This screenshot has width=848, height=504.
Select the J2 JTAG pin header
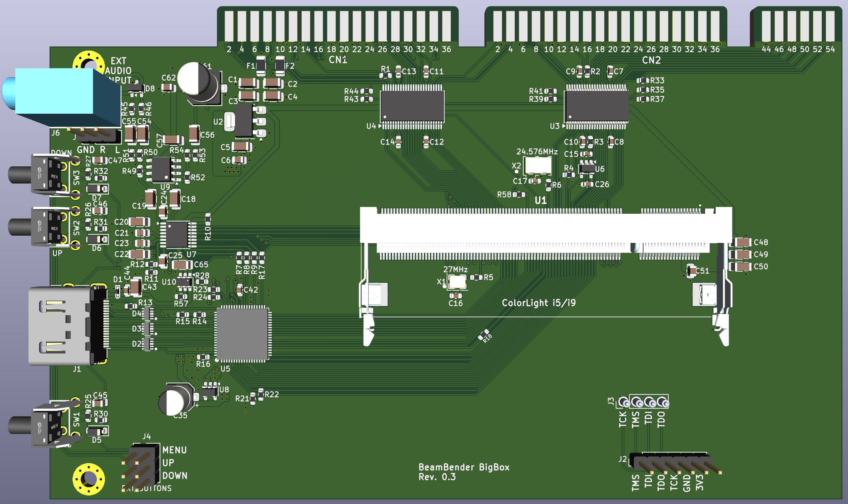tap(675, 464)
